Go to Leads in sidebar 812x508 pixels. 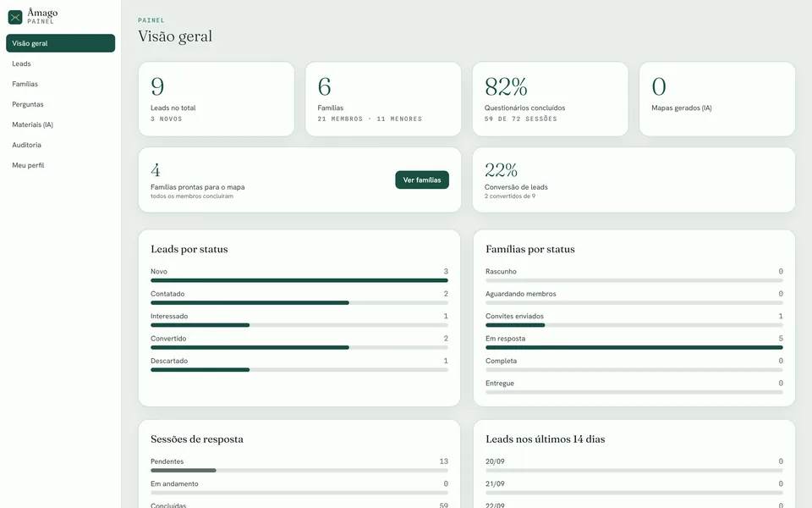[61, 63]
